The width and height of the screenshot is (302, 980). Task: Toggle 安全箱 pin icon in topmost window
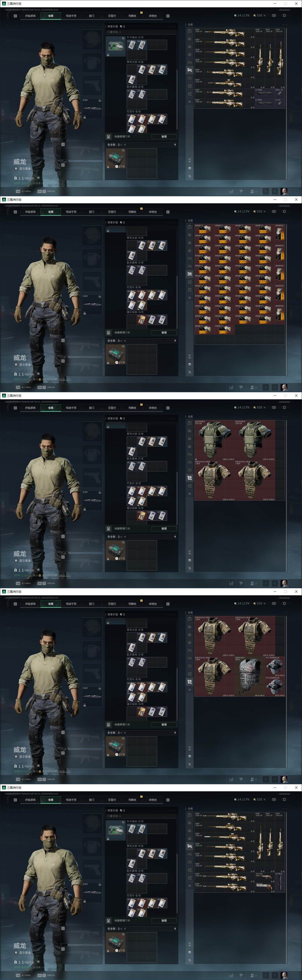(175, 145)
